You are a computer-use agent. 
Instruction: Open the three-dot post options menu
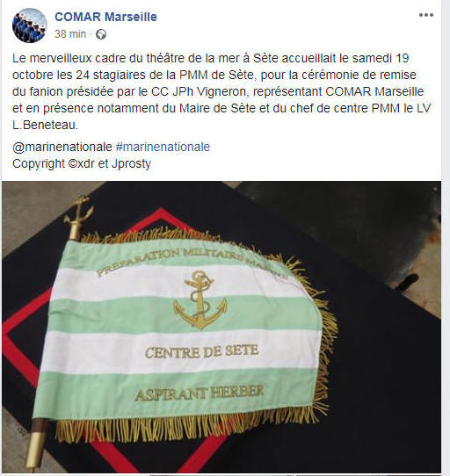426,15
